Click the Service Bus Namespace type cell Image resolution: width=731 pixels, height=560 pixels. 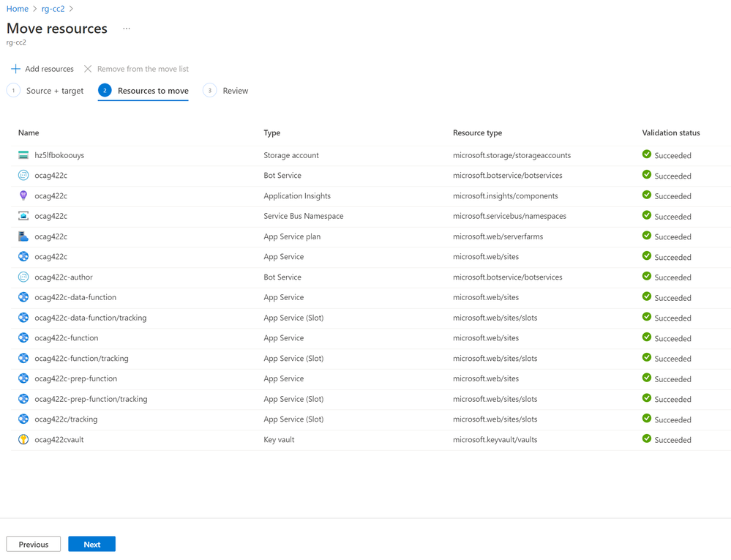click(304, 216)
